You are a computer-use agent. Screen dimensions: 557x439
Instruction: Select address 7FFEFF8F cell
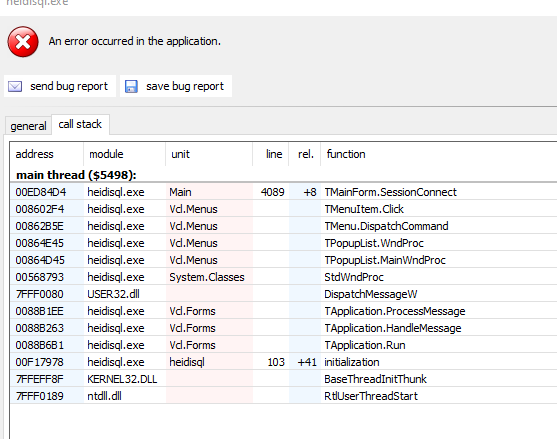(39, 379)
